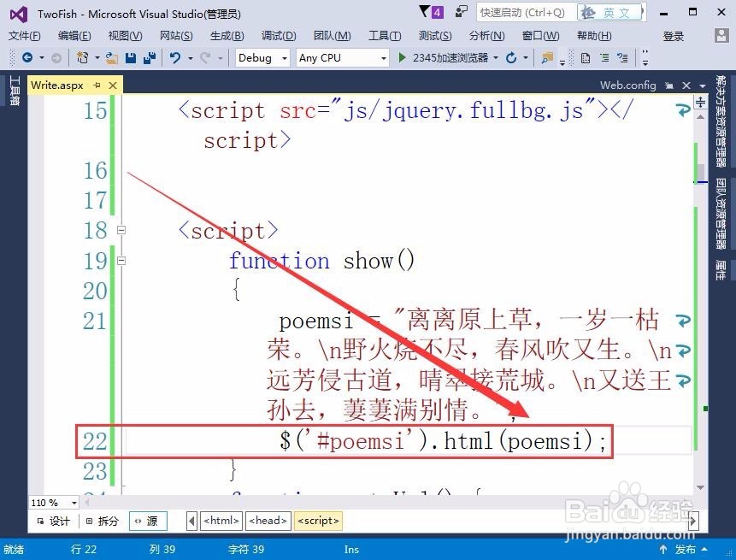Switch to 拆分 split view
The height and width of the screenshot is (560, 736).
pos(103,521)
